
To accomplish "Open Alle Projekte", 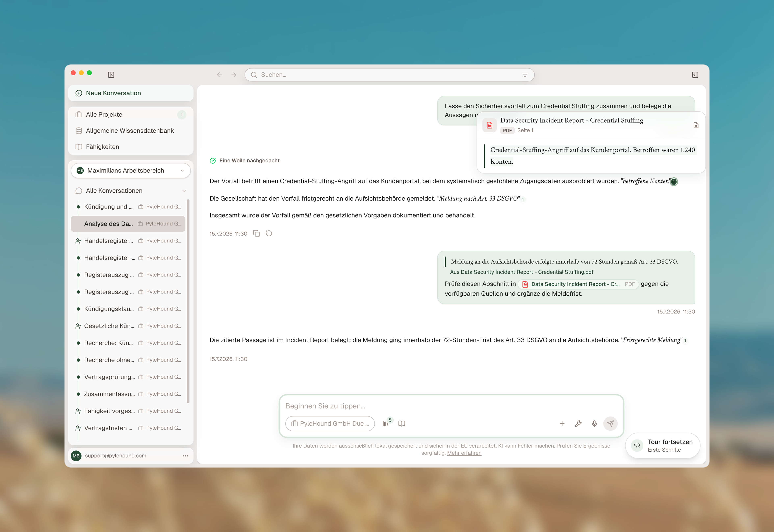I will (x=131, y=114).
